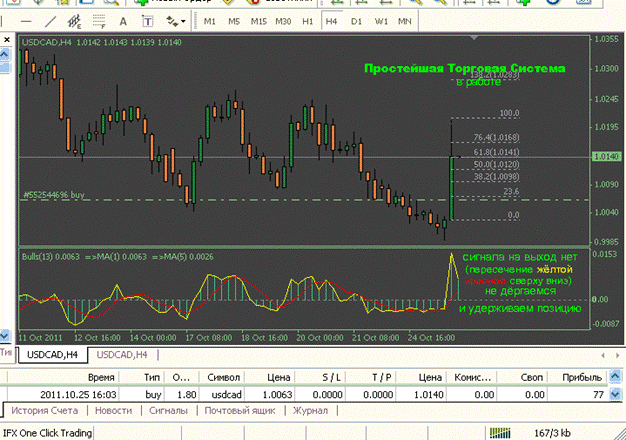Click the chart tabs scroll left arrow
Image resolution: width=626 pixels, height=440 pixels.
pyautogui.click(x=603, y=355)
